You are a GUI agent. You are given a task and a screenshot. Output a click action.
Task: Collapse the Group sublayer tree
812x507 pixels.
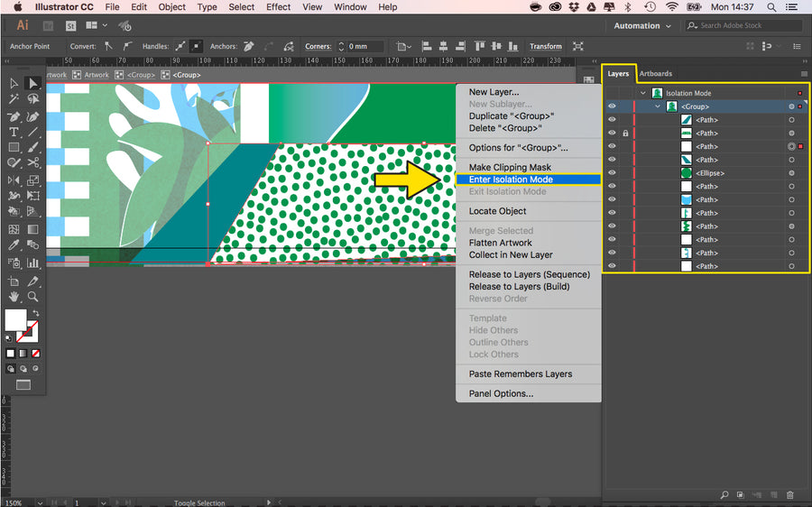coord(658,106)
